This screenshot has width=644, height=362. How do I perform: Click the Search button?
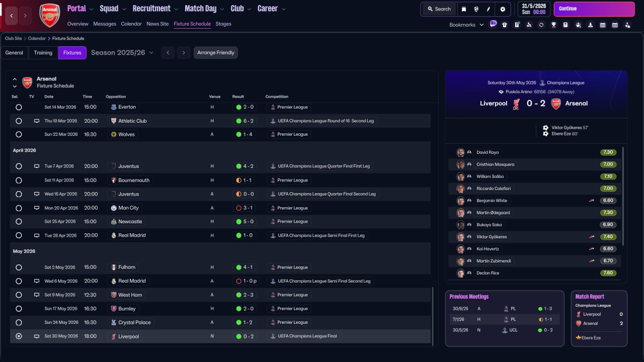pyautogui.click(x=439, y=9)
